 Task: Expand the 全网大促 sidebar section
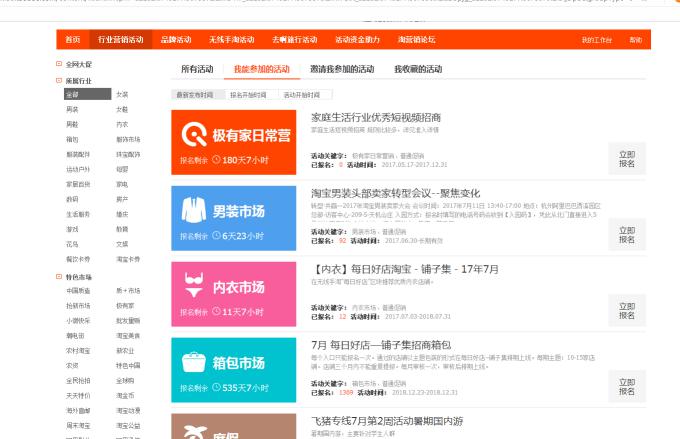click(x=59, y=64)
